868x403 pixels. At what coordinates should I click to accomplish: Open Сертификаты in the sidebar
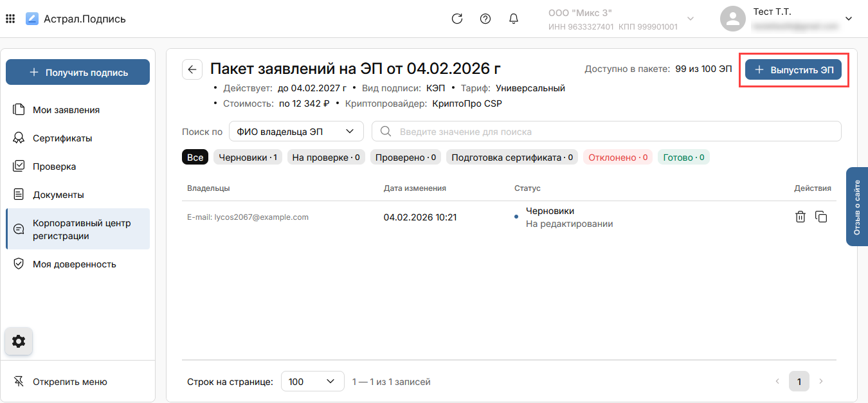pyautogui.click(x=62, y=138)
